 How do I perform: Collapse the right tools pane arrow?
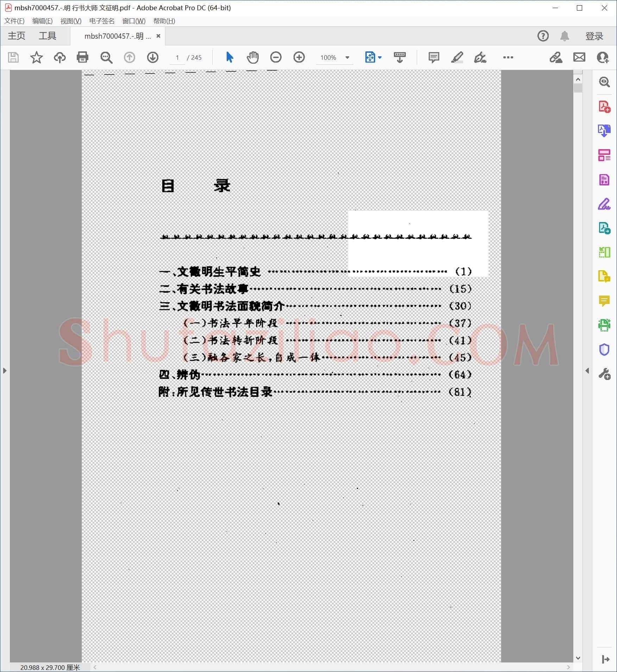point(587,370)
